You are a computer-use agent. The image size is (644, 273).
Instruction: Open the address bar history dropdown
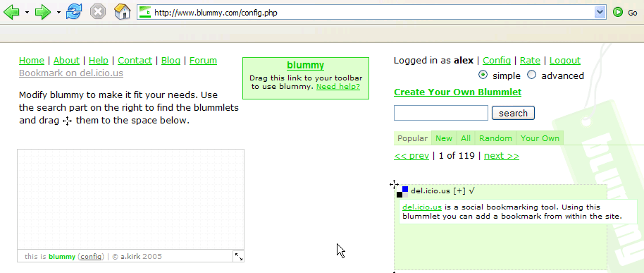tap(600, 12)
